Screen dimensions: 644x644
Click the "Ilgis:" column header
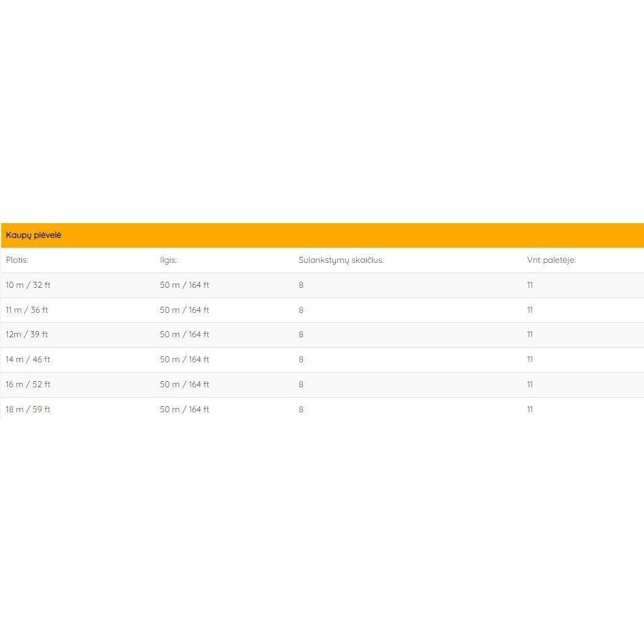coord(168,260)
